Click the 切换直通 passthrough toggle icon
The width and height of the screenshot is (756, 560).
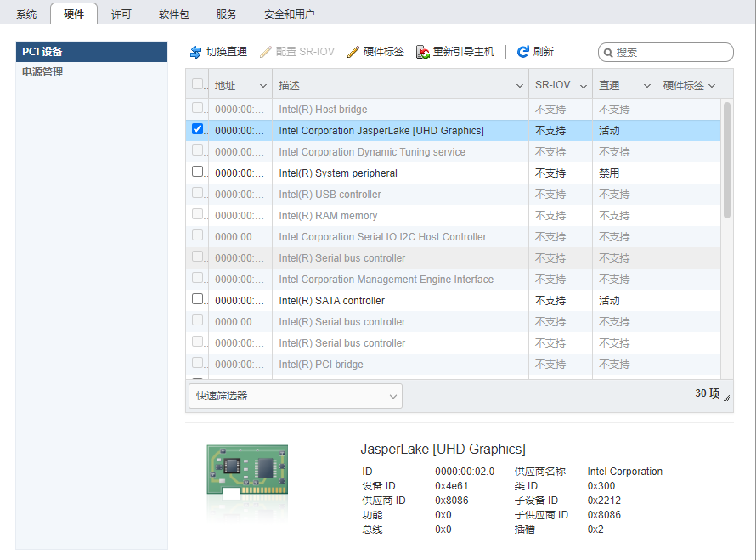(x=195, y=51)
